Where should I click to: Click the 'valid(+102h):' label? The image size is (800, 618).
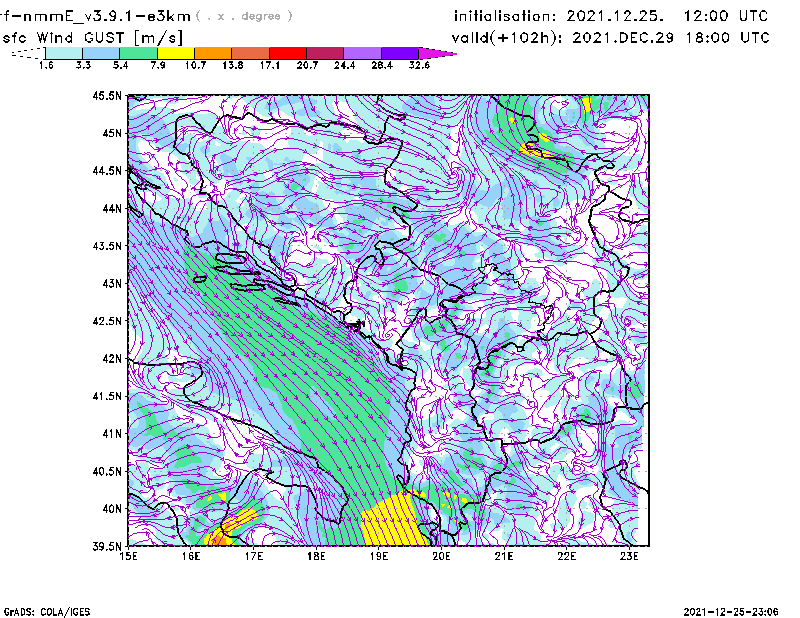click(x=508, y=38)
